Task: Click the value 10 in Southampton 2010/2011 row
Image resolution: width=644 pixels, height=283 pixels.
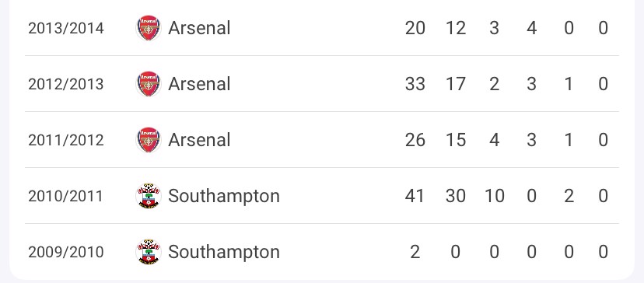Action: (494, 195)
